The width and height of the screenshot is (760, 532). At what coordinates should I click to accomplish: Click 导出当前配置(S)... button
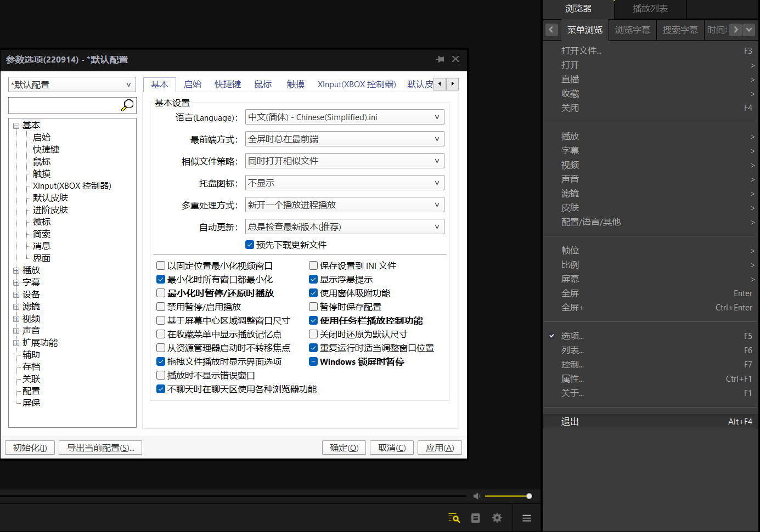100,448
